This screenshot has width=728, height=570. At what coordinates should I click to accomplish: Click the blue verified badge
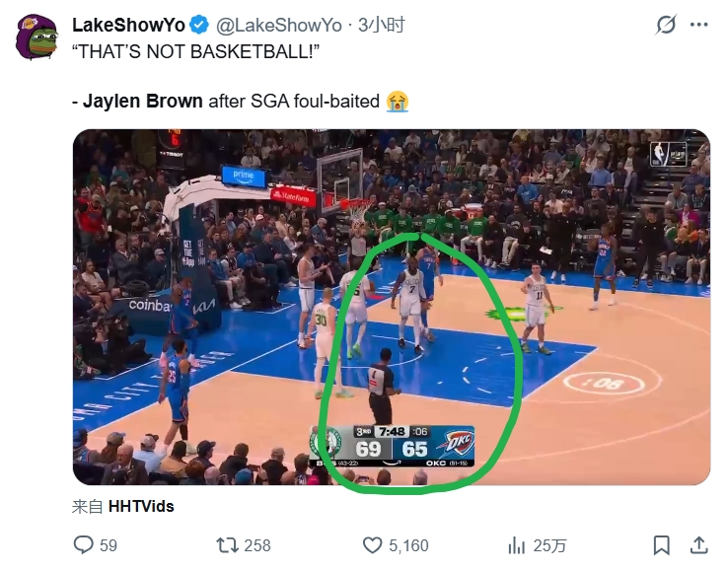[199, 25]
